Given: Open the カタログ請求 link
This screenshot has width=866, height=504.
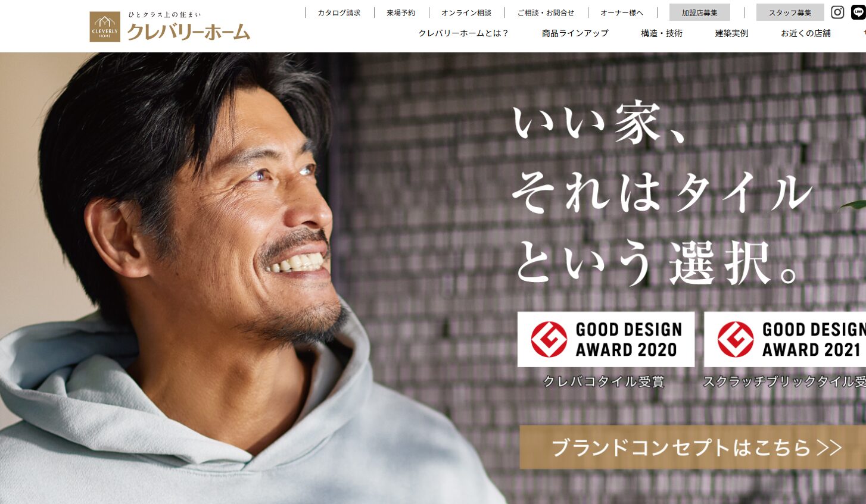Looking at the screenshot, I should tap(339, 12).
